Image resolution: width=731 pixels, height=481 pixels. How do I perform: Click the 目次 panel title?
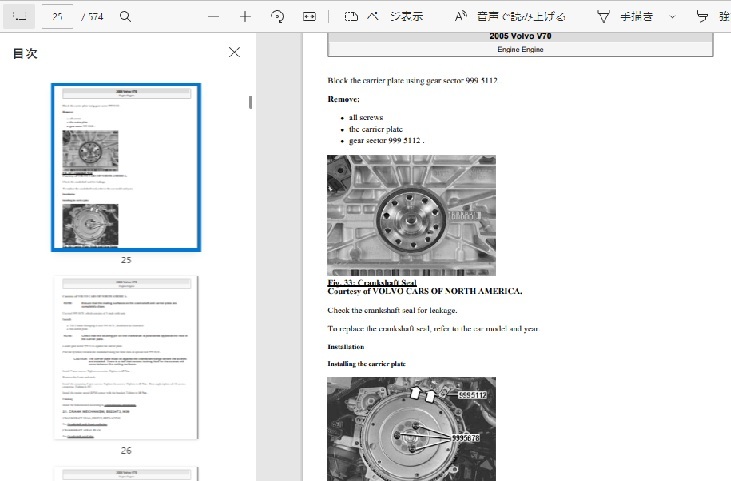click(25, 53)
